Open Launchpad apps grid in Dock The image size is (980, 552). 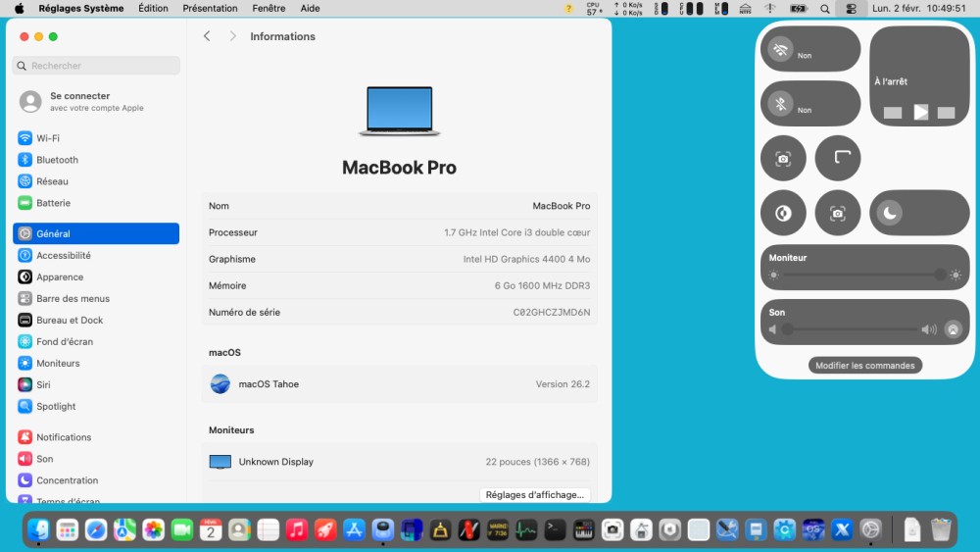[68, 530]
